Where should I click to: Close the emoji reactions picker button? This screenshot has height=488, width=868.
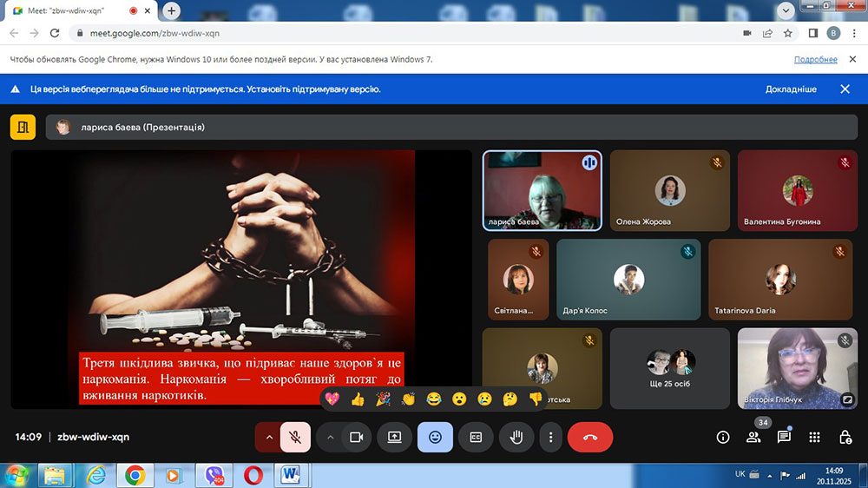coord(435,438)
